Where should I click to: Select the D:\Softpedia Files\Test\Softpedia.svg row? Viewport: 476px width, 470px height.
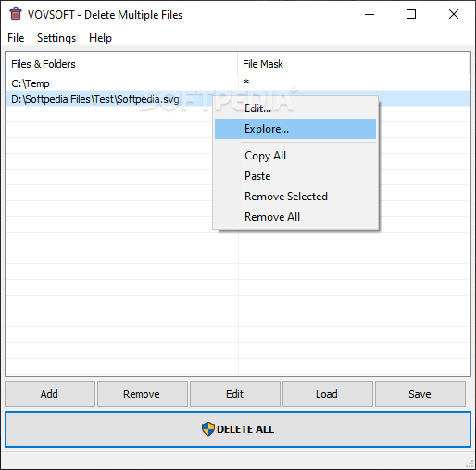(110, 99)
